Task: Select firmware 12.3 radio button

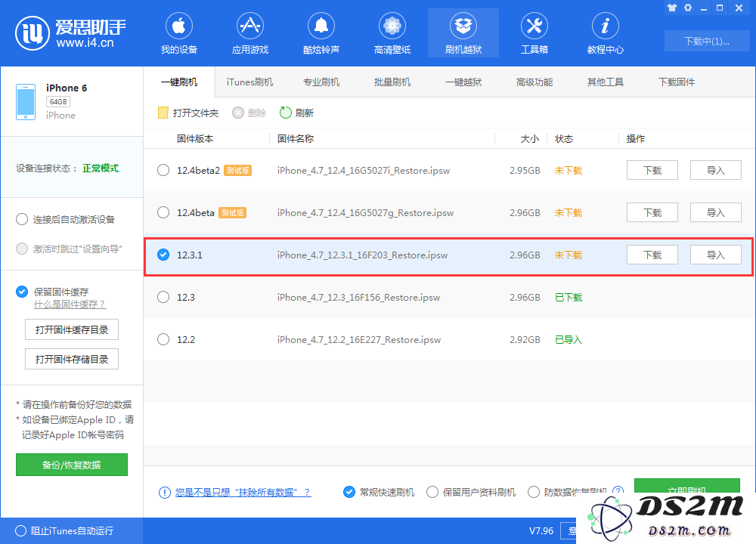Action: [163, 297]
